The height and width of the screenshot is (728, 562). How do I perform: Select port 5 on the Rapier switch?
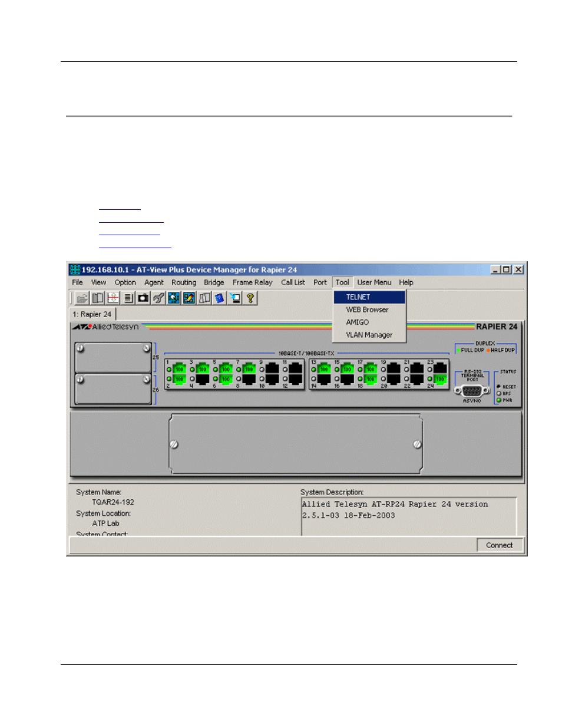(x=226, y=369)
